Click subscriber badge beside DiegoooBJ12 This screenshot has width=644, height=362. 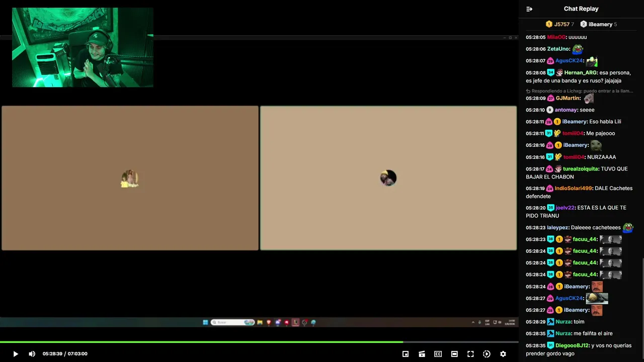pos(551,345)
